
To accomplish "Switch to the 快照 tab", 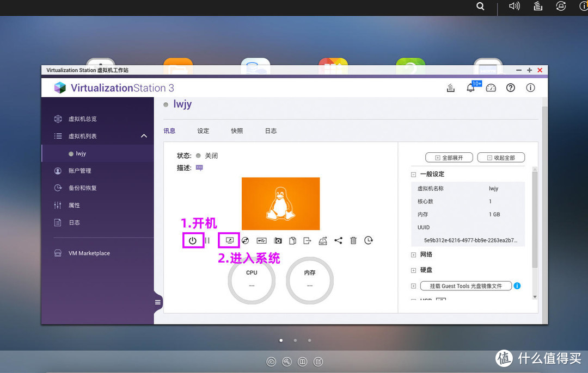I will 237,130.
